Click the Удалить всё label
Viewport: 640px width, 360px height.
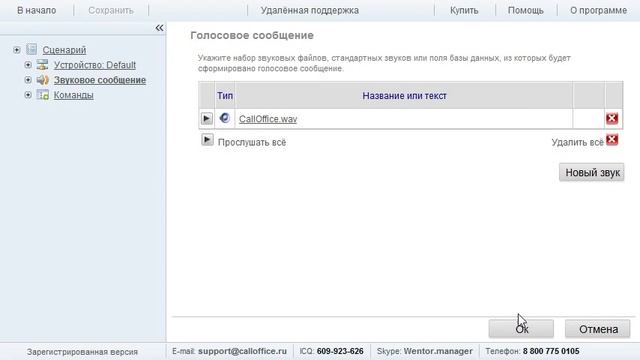[x=577, y=142]
